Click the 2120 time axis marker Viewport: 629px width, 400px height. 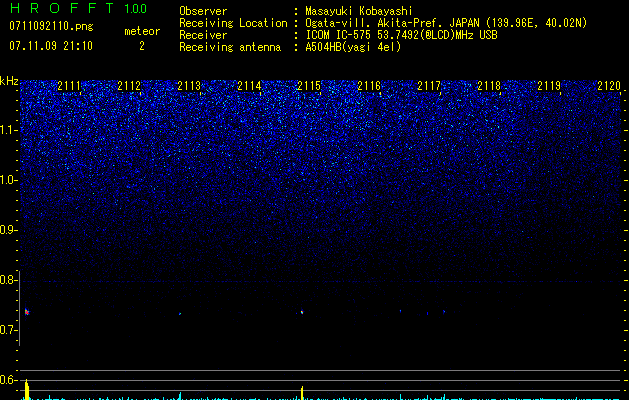(609, 86)
